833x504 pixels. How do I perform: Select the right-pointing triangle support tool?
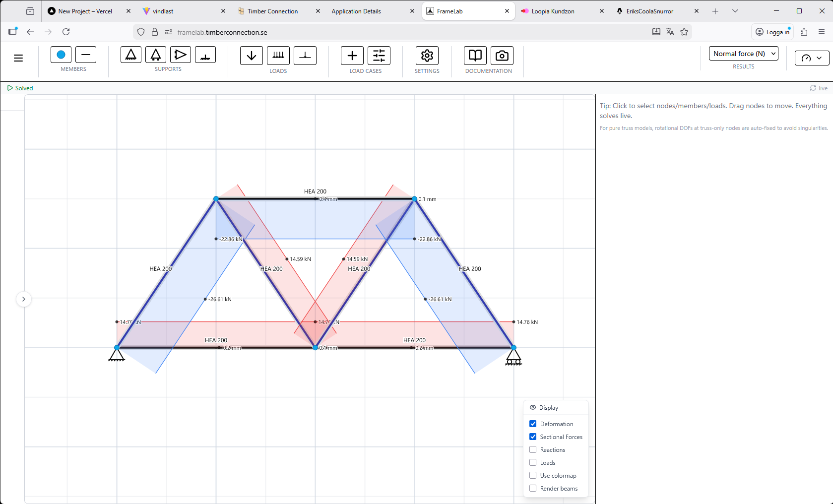point(181,55)
